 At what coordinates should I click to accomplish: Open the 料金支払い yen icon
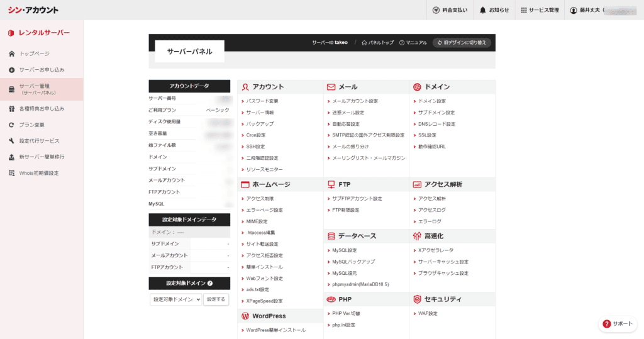pos(436,10)
